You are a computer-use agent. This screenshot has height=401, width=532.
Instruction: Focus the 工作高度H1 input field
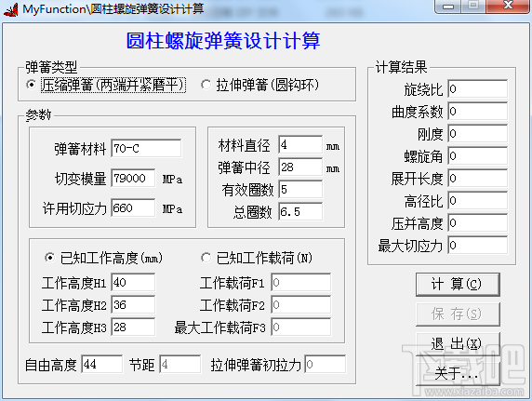(133, 282)
